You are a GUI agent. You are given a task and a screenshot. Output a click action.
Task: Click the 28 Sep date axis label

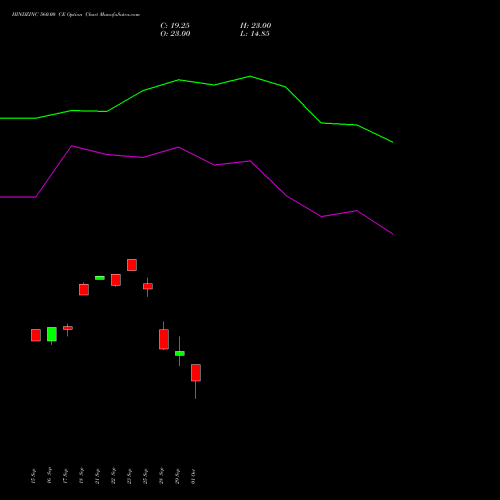(x=161, y=476)
